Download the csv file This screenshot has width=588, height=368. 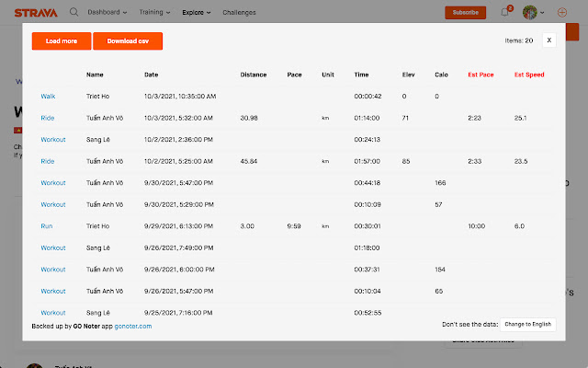tap(128, 40)
